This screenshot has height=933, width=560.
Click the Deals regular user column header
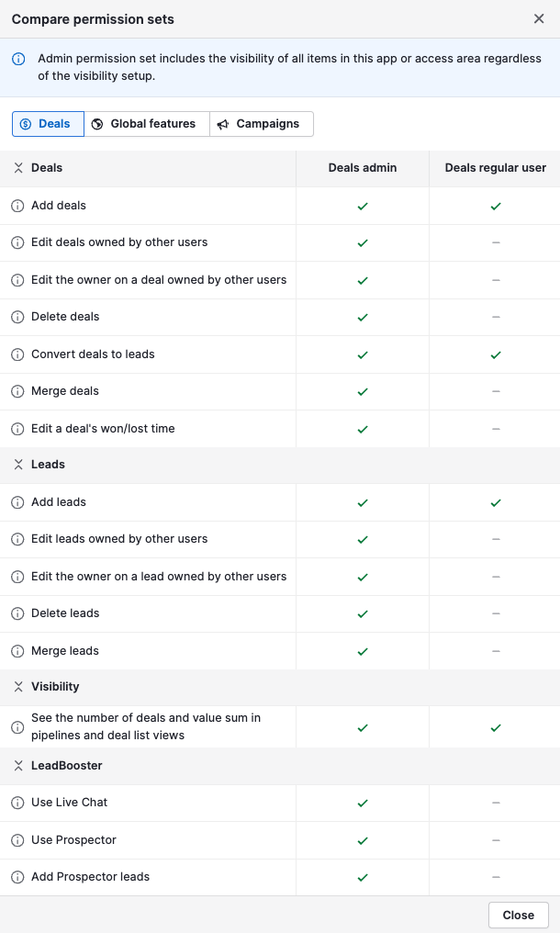496,168
